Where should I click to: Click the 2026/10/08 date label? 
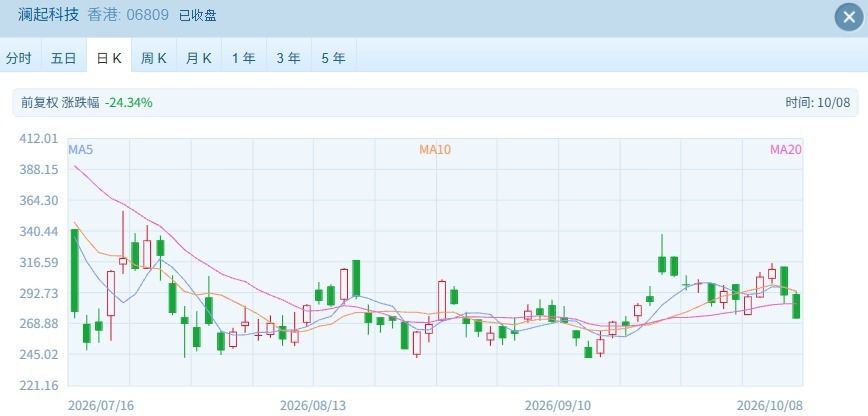[769, 406]
